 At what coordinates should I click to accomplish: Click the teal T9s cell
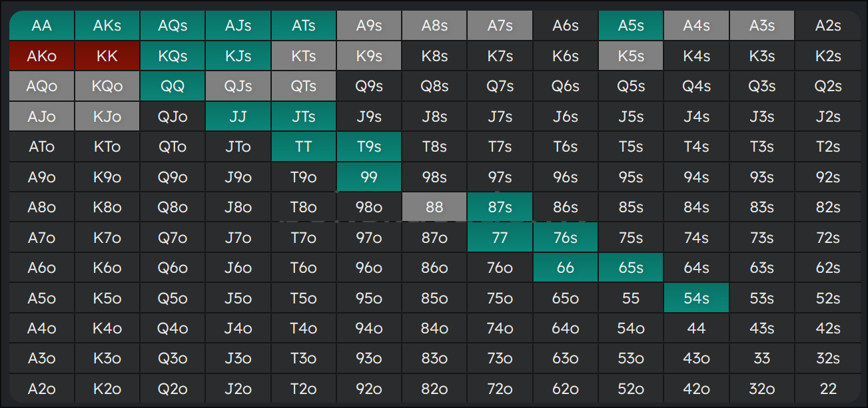pos(368,147)
